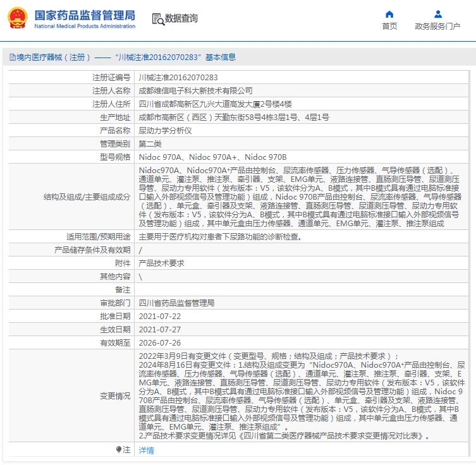
Task: Click 数据查询 heading text
Action: (x=181, y=18)
